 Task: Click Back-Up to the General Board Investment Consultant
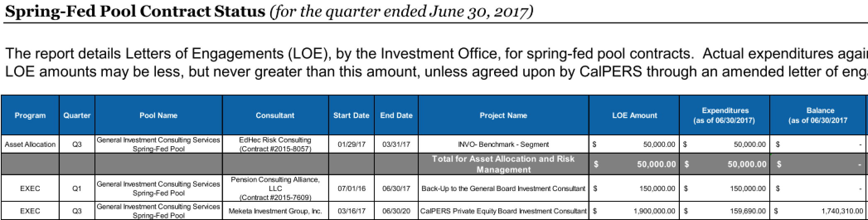[503, 188]
